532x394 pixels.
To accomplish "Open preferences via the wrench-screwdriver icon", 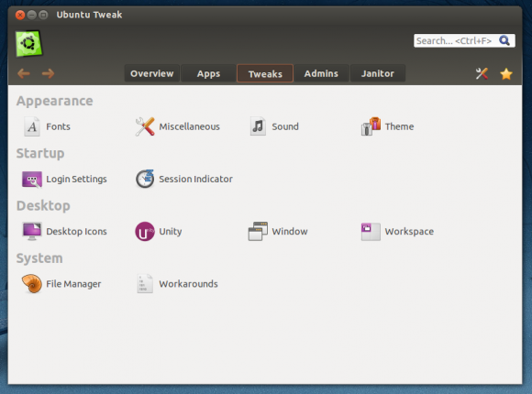I will (482, 73).
